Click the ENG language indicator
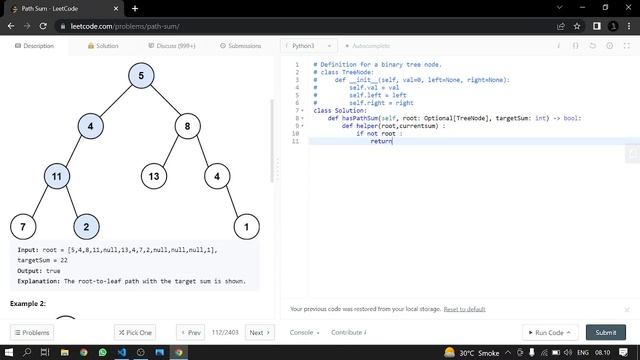This screenshot has height=360, width=640. point(583,353)
